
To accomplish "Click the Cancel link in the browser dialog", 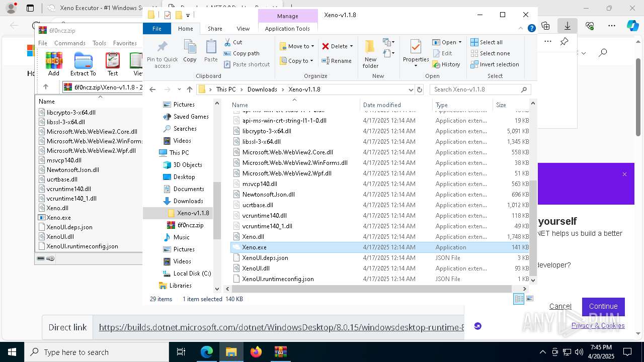I will click(x=560, y=306).
